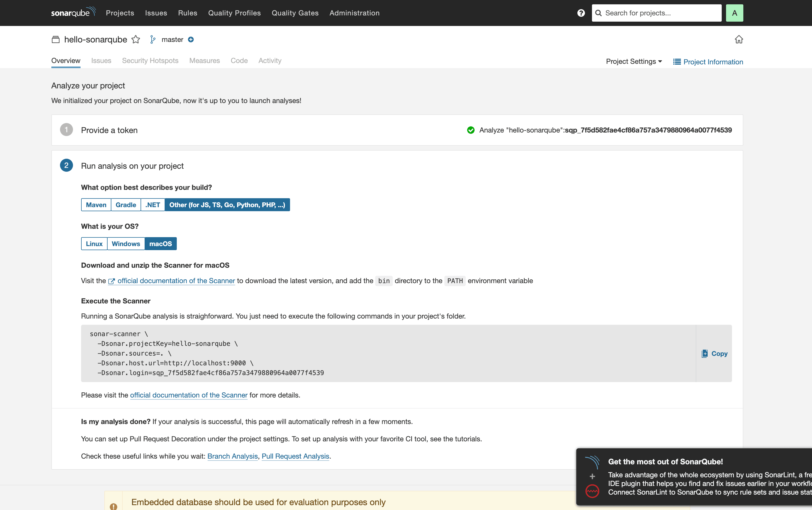Open Rules in top navigation
812x510 pixels.
(187, 13)
